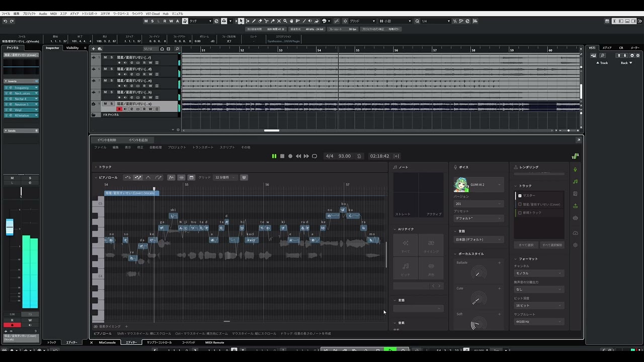Select the Split scissors tool
This screenshot has height=362, width=644.
pyautogui.click(x=266, y=21)
